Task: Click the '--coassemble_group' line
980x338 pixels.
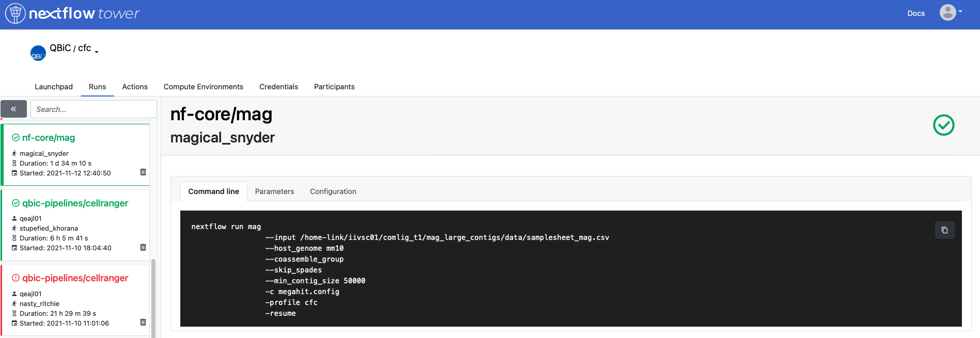Action: (x=304, y=259)
